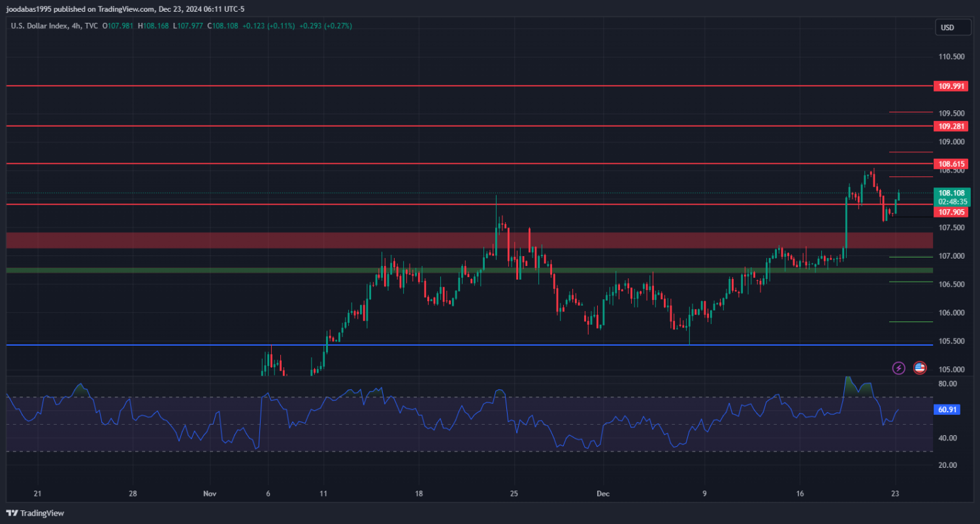Select the blue RSI indicator line
The image size is (980, 524).
[452, 413]
